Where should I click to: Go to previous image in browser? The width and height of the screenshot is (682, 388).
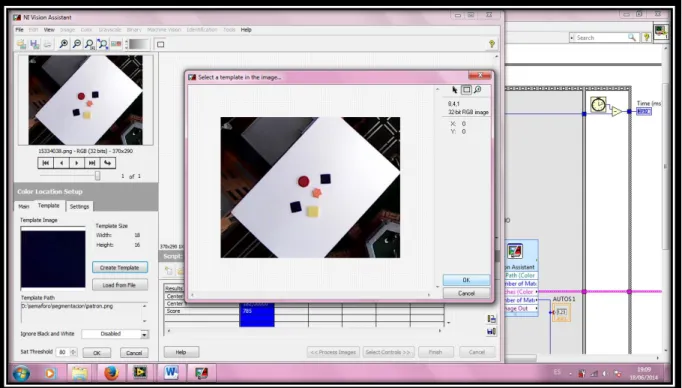click(x=61, y=163)
